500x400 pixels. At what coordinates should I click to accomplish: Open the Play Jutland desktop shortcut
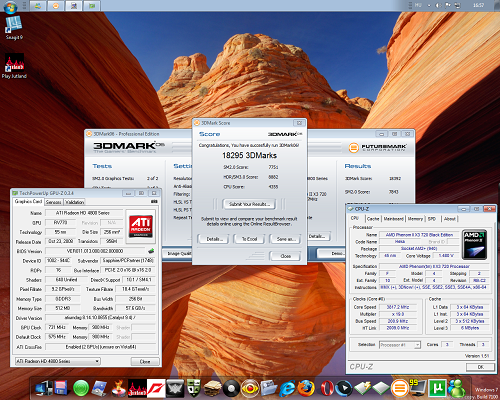click(x=14, y=66)
